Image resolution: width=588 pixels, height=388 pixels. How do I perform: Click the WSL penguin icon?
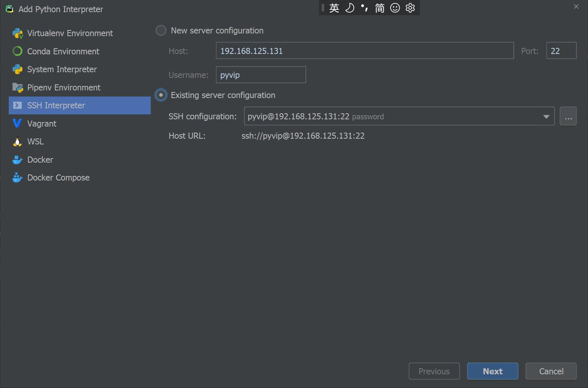tap(17, 141)
